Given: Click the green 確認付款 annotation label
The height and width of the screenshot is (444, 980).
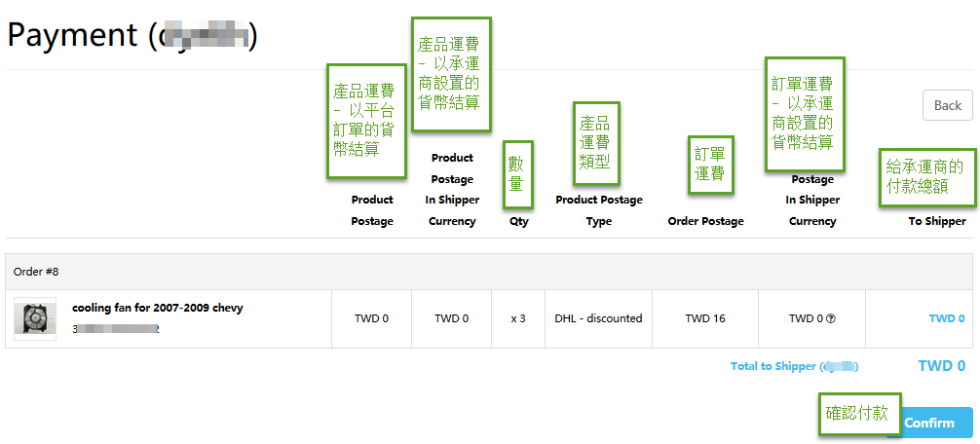Looking at the screenshot, I should coord(860,415).
